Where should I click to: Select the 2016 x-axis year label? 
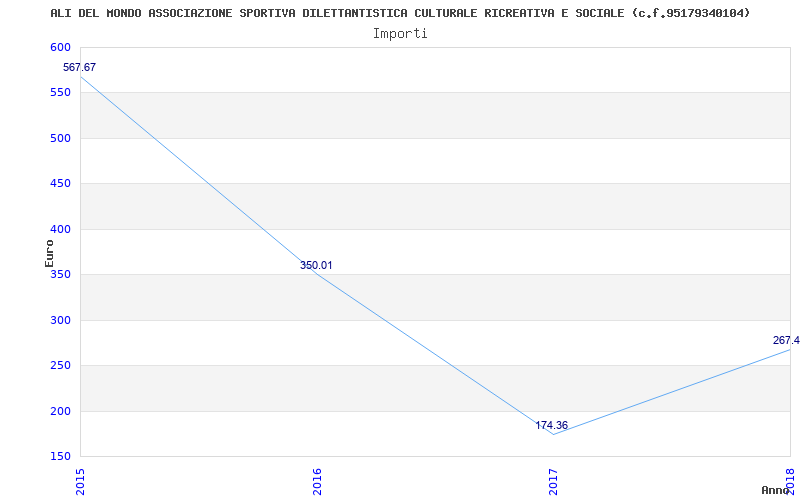[317, 482]
